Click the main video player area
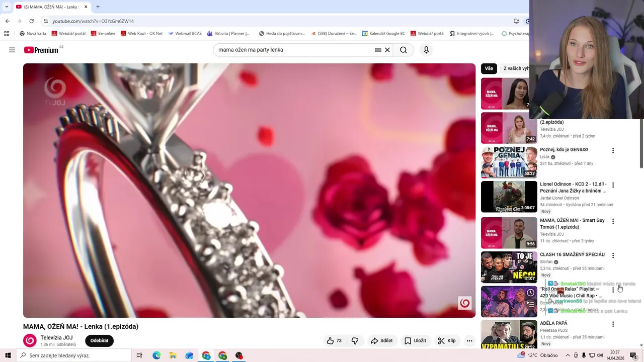644x362 pixels. click(249, 191)
